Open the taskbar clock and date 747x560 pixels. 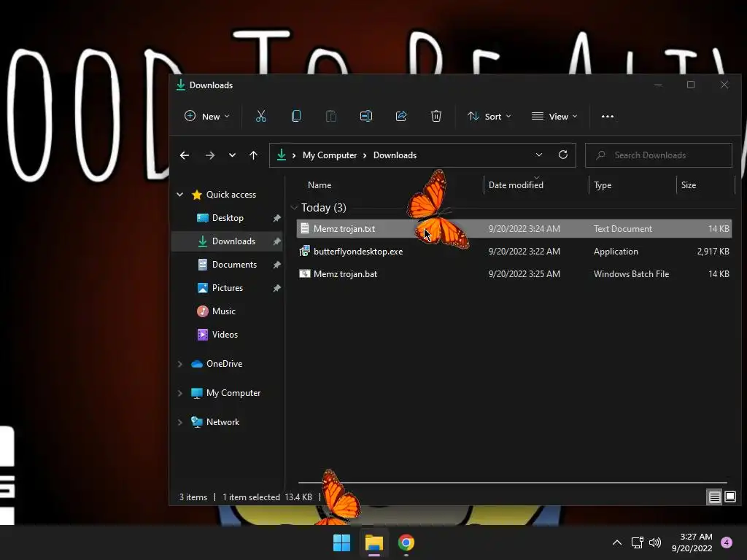tap(692, 542)
